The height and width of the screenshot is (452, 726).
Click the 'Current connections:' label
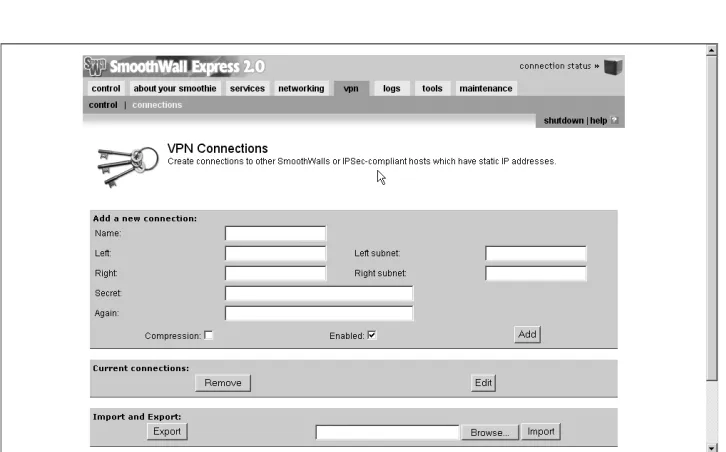141,369
